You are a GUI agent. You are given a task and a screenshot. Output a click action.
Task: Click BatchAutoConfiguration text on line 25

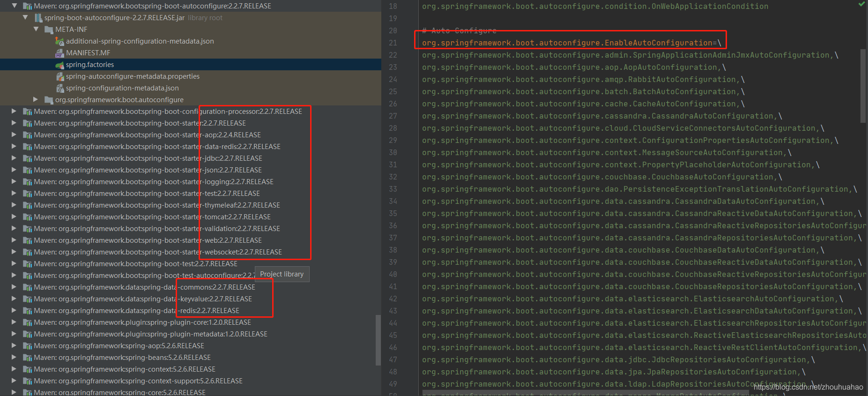click(x=684, y=91)
